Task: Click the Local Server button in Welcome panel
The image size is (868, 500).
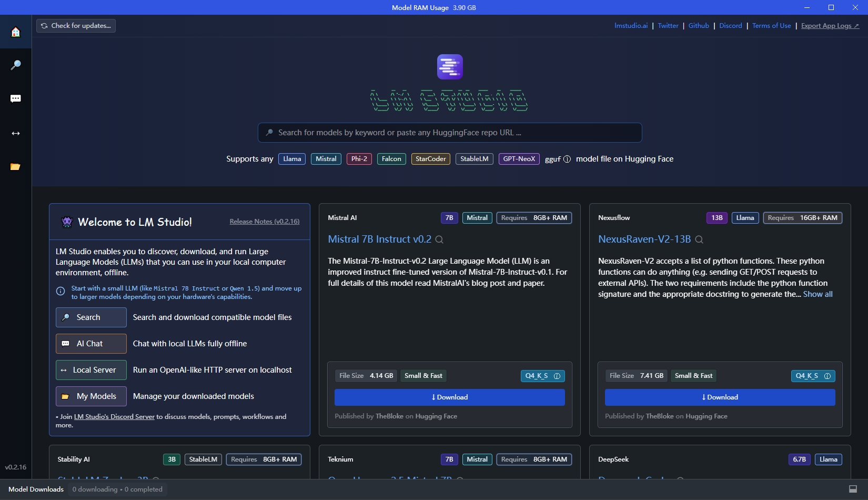Action: click(91, 370)
